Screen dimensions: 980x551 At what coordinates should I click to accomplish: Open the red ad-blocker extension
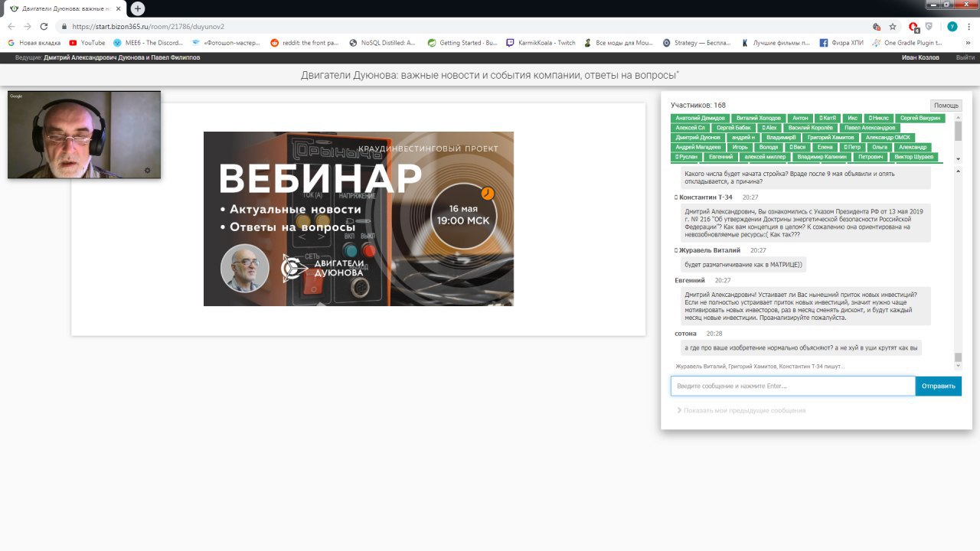tap(913, 26)
